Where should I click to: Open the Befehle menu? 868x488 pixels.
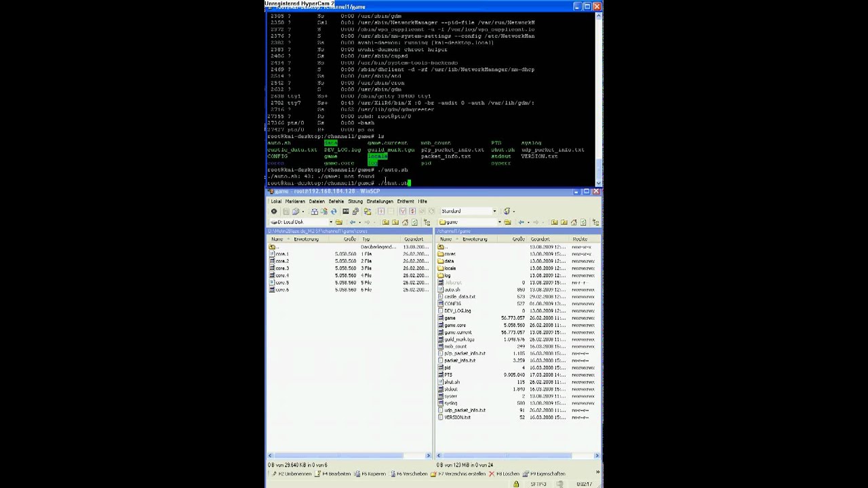pyautogui.click(x=336, y=201)
